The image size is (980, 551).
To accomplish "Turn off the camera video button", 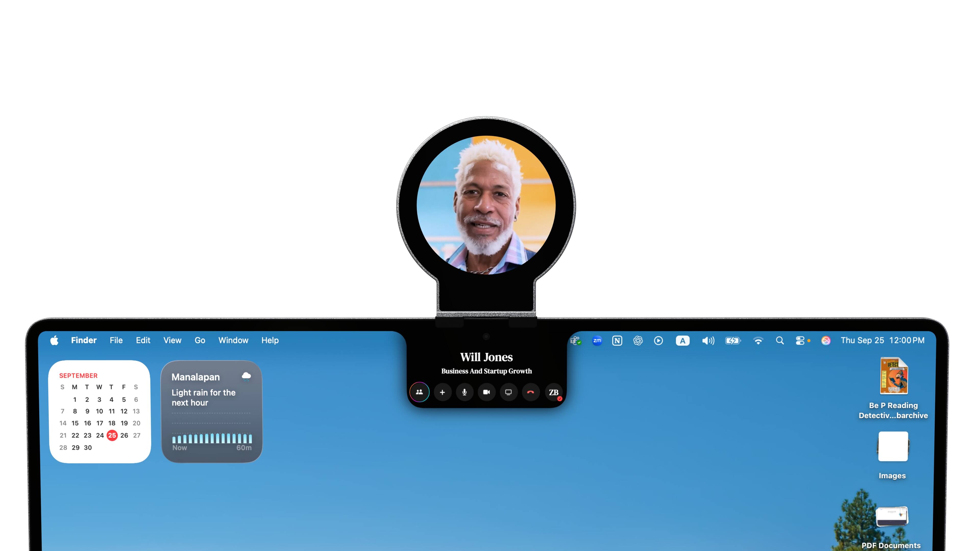I will tap(486, 392).
